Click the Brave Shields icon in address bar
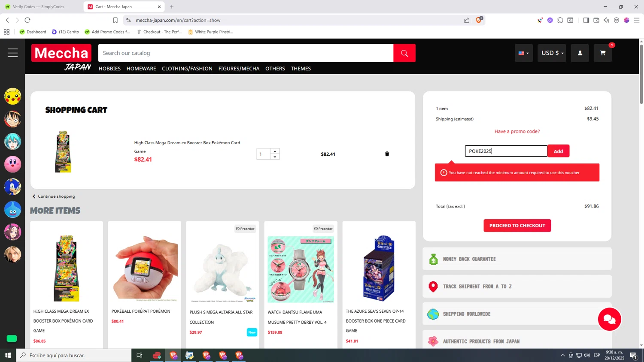Screen dimensions: 644x362 pos(479,20)
